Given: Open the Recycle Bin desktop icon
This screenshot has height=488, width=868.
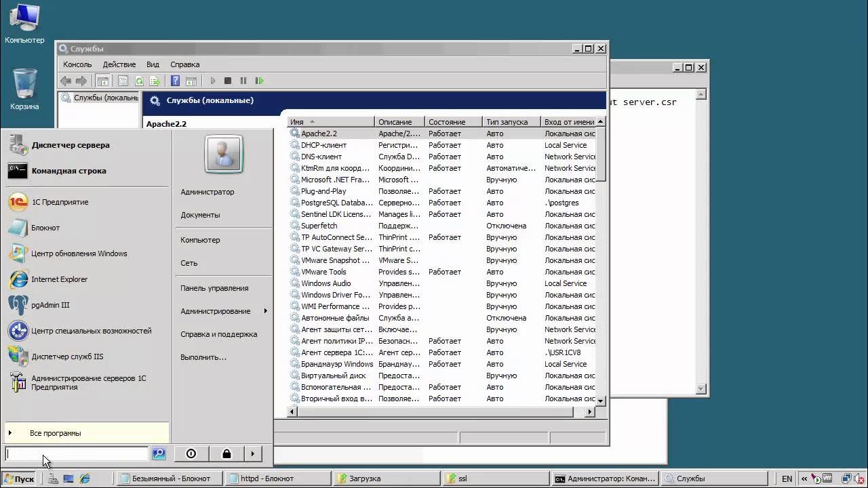Looking at the screenshot, I should pos(24,89).
